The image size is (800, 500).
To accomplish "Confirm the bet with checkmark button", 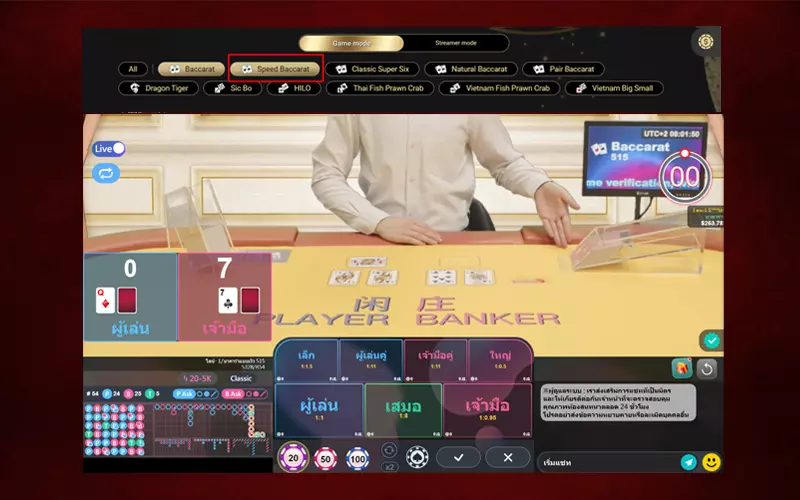I will point(459,457).
